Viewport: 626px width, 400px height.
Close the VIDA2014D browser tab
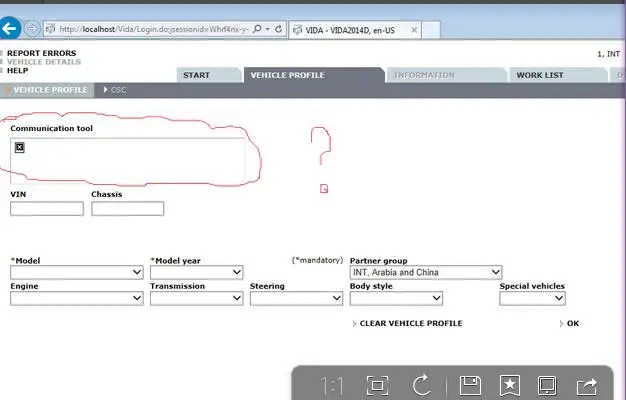(x=414, y=30)
